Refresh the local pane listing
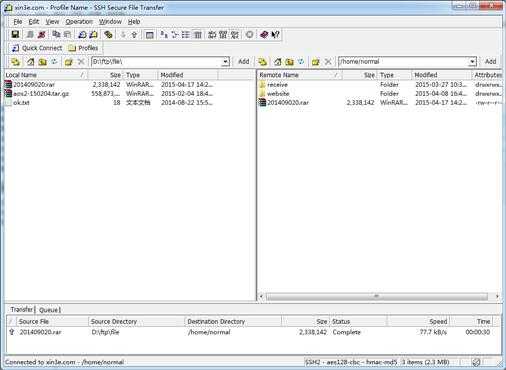 (x=54, y=62)
